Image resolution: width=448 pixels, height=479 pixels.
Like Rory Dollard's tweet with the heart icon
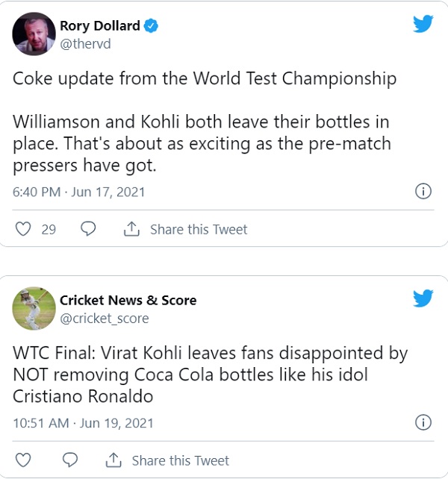pyautogui.click(x=23, y=229)
